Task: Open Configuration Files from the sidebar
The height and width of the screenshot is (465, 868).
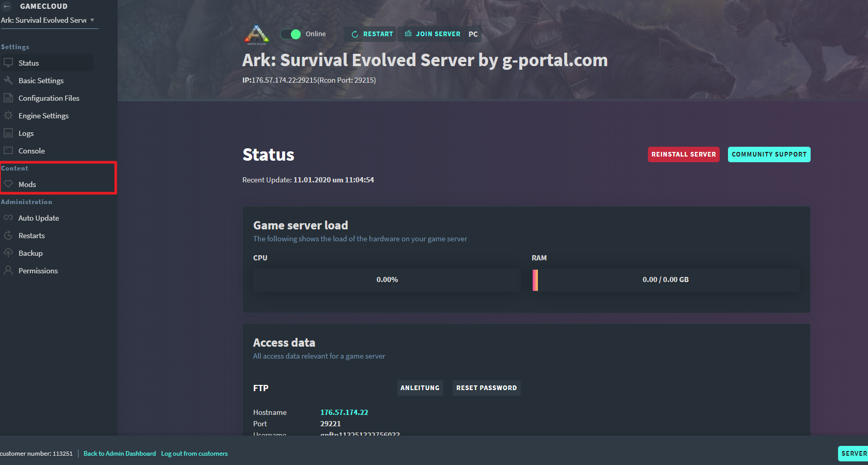Action: pos(49,98)
